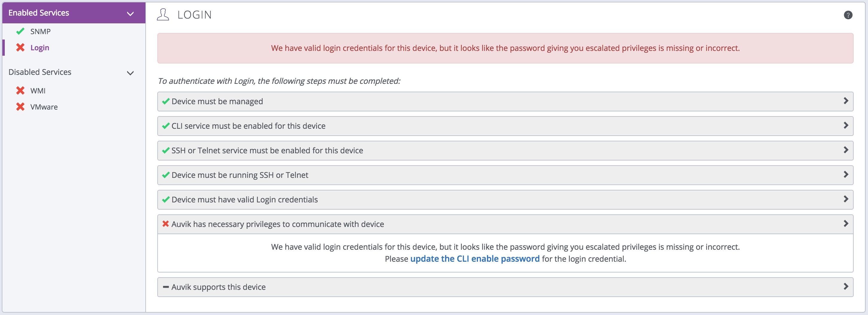Select SNMP from the services sidebar
The image size is (868, 315).
(40, 31)
